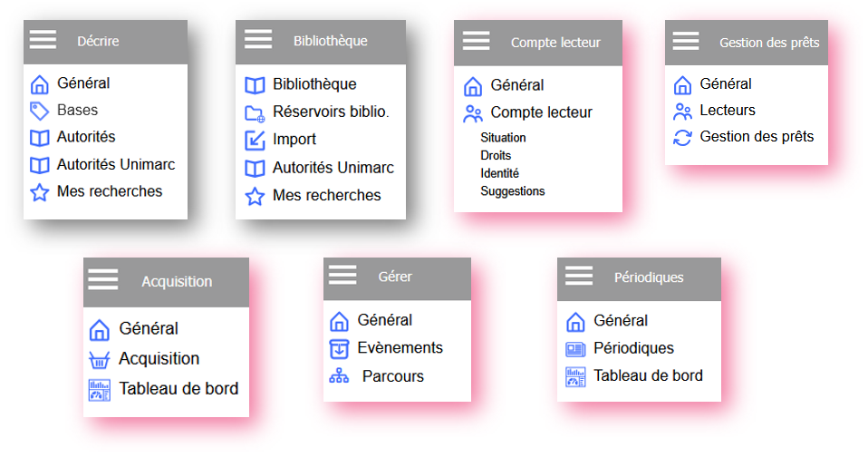
Task: Click the Acquisition Tableau de bord chart icon
Action: tap(99, 390)
